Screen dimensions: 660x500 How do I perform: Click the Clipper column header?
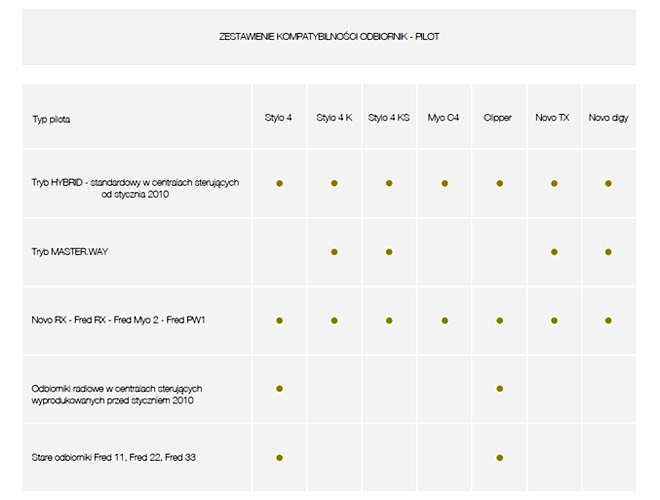coord(498,118)
